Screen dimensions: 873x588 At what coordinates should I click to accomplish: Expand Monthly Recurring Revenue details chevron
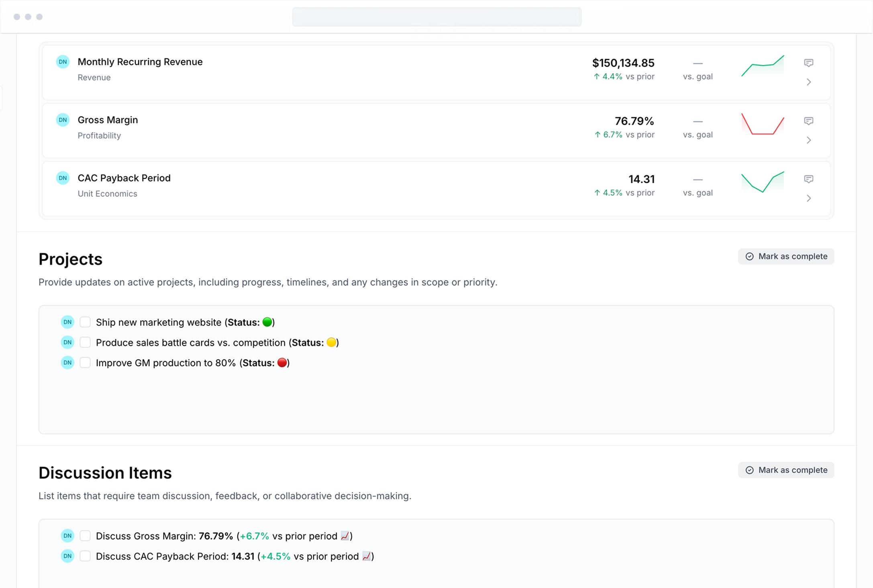[809, 82]
